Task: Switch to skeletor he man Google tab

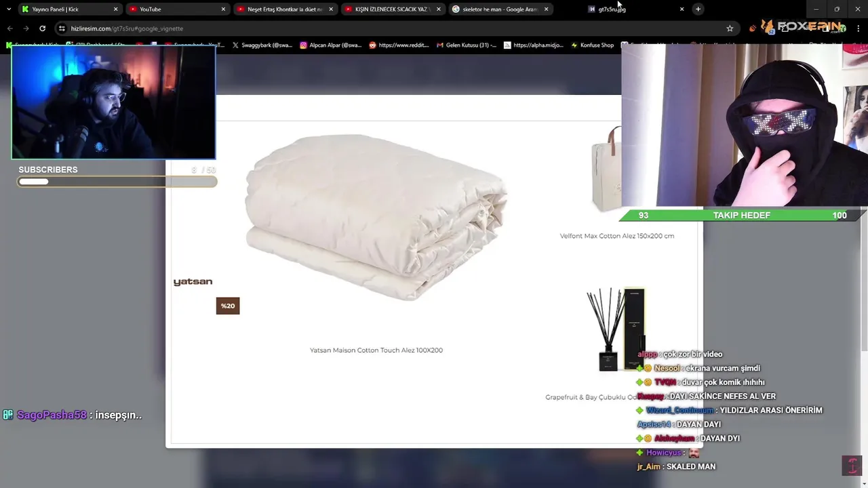Action: [x=500, y=9]
